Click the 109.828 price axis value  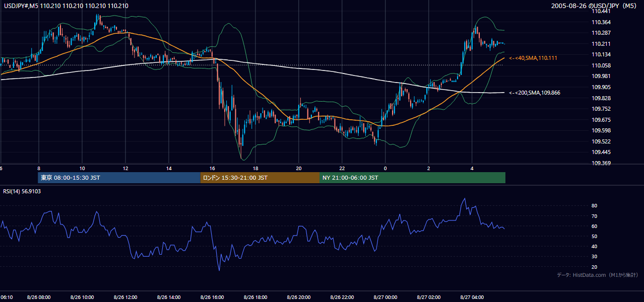601,98
